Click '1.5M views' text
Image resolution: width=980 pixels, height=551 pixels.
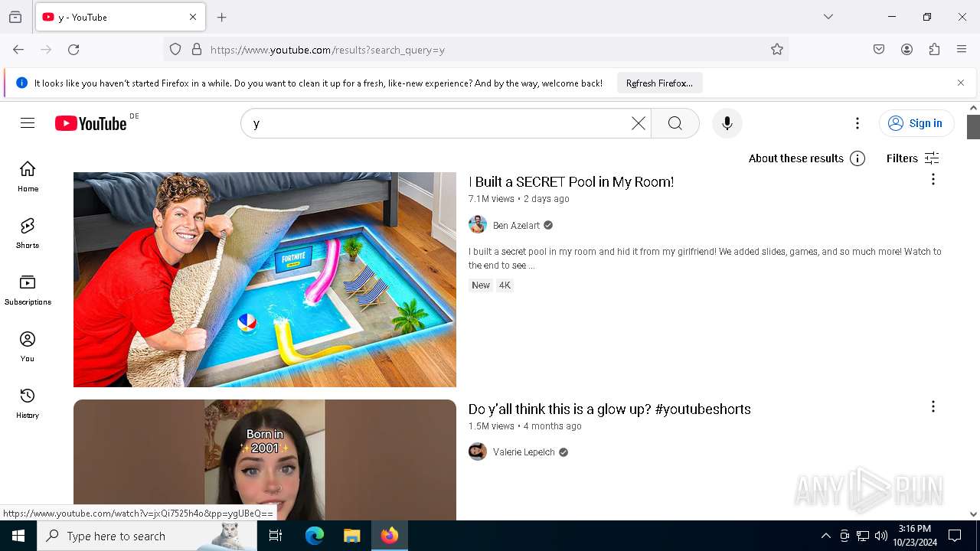(492, 426)
